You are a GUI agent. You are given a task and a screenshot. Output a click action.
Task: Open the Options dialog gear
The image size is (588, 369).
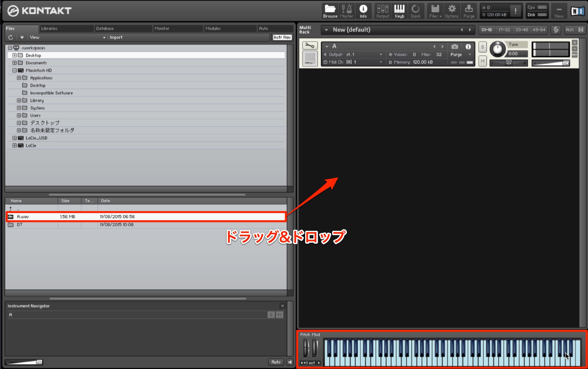tap(452, 11)
